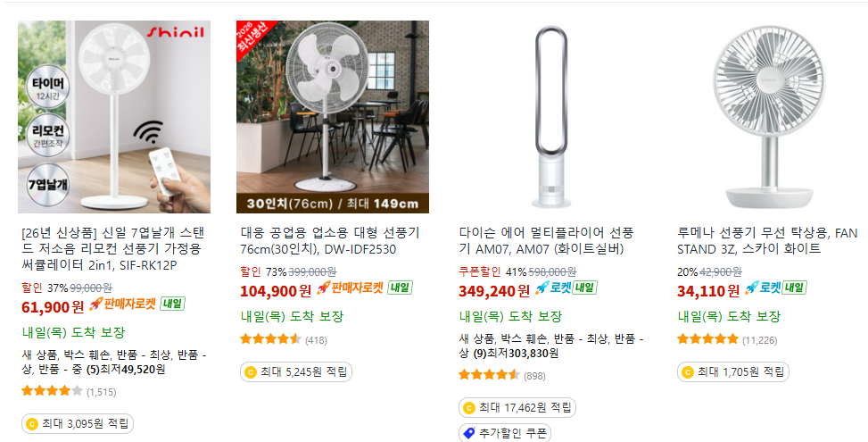Click the coin icon in the 최대 3,095원 적립 badge
Screen dimensions: 868x442
32,424
